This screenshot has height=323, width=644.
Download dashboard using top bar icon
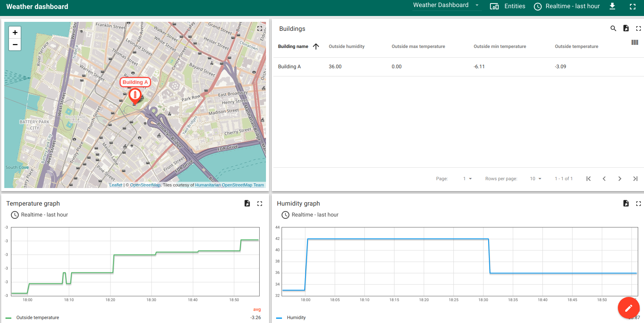click(612, 6)
